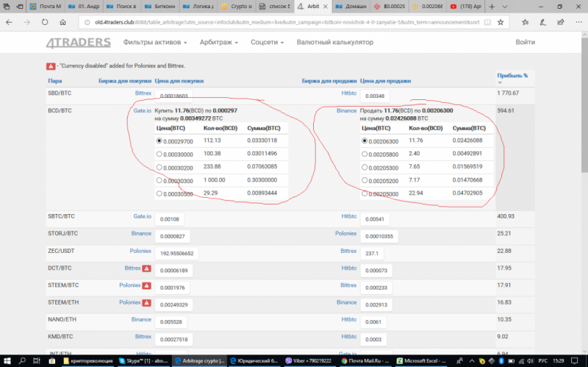Add this page to favorites with the star icon

[x=501, y=22]
